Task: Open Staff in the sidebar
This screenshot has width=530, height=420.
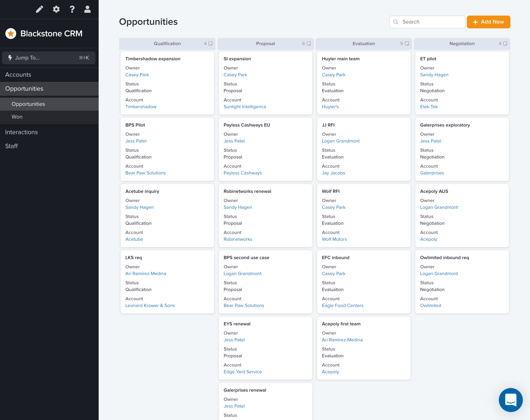Action: 49,146
